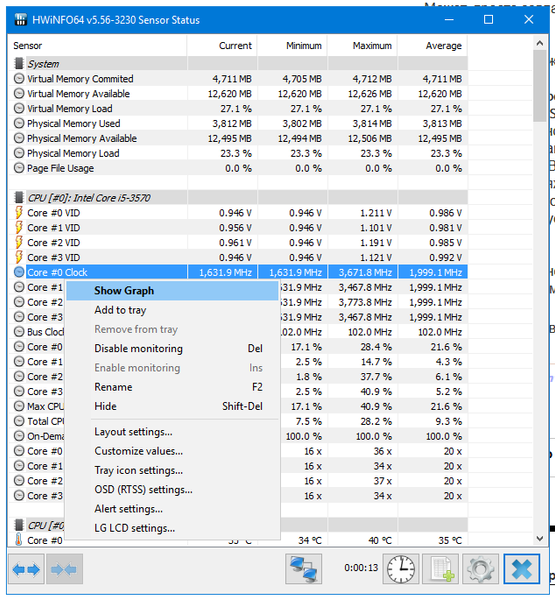Select the Core #2 VID row label
The image size is (555, 600).
(x=54, y=243)
